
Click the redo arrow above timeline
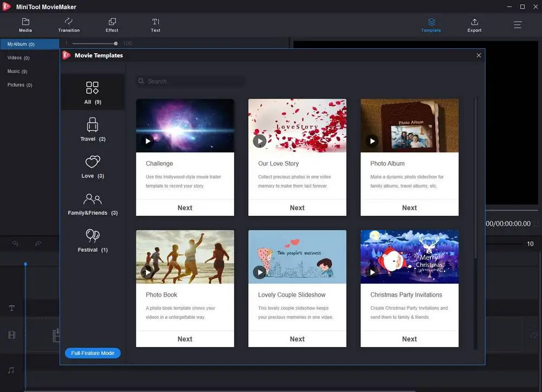pos(38,243)
